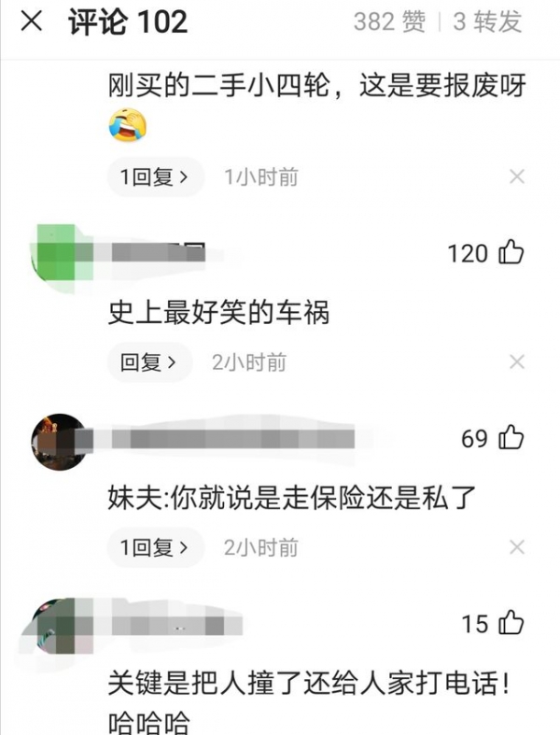
Task: Tap the thumbs-up beside 69 likes
Action: tap(511, 437)
